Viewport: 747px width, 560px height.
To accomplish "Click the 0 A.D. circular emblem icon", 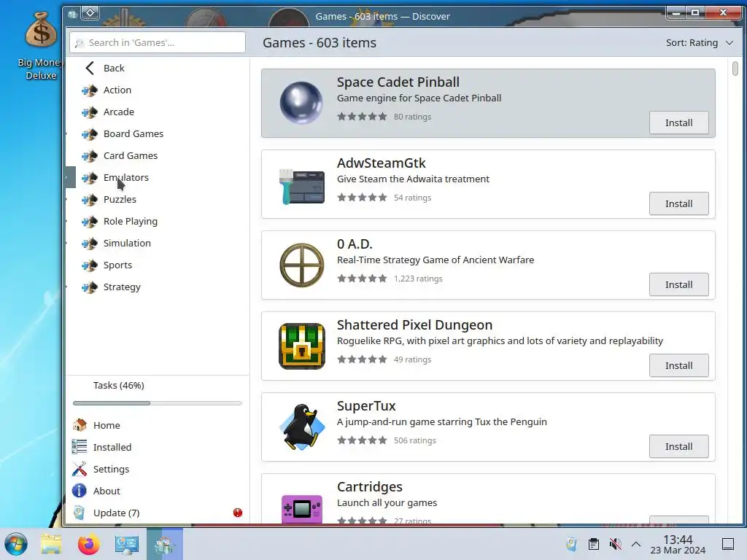I will (301, 265).
